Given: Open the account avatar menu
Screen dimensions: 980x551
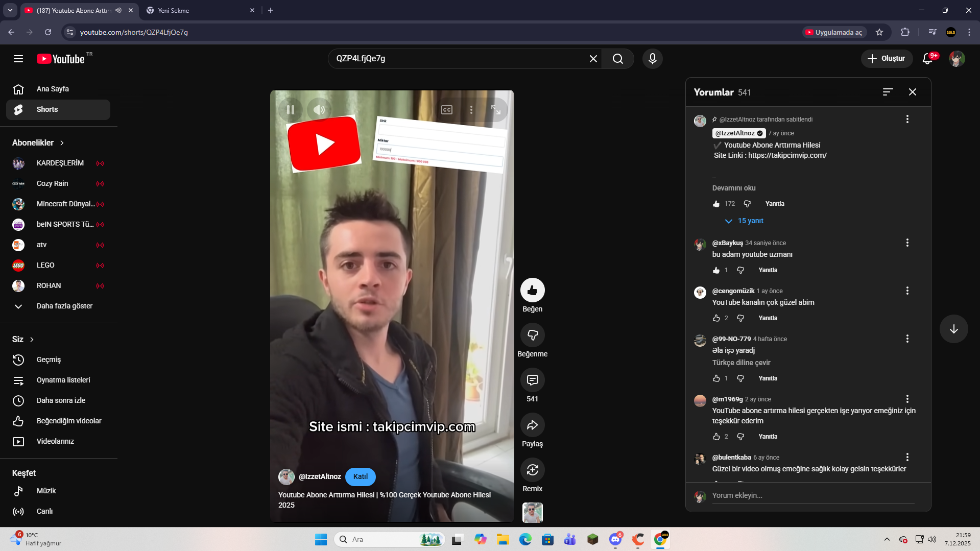Looking at the screenshot, I should coord(957,59).
